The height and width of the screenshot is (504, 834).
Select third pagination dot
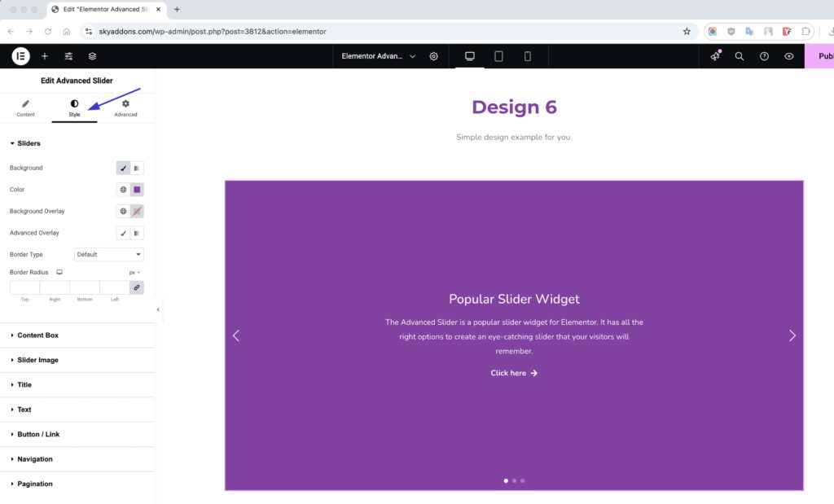point(522,480)
